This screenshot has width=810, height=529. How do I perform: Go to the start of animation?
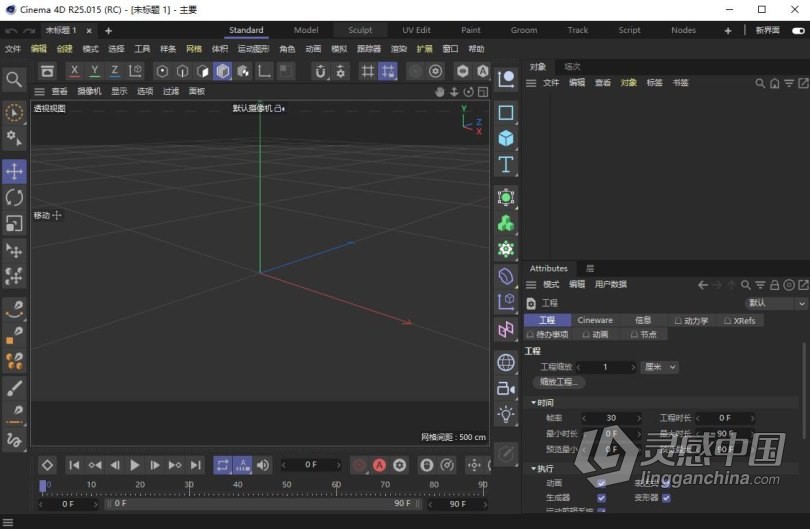pos(74,465)
